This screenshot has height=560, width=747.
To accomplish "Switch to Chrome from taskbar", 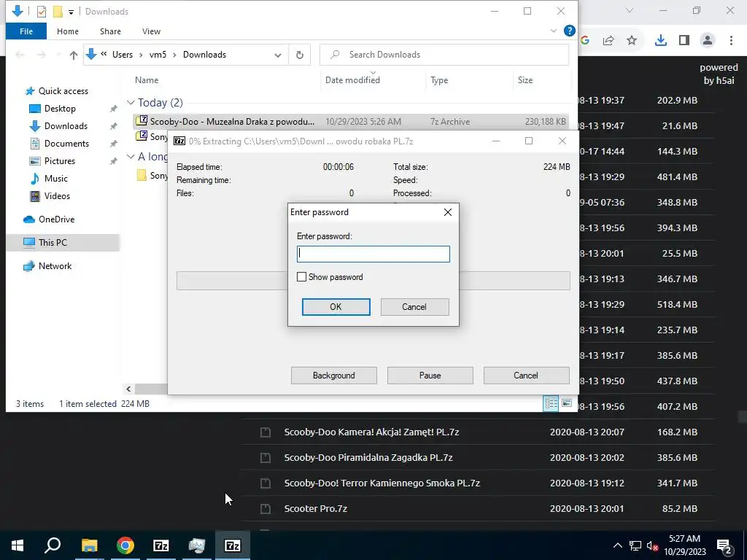I will pyautogui.click(x=125, y=545).
